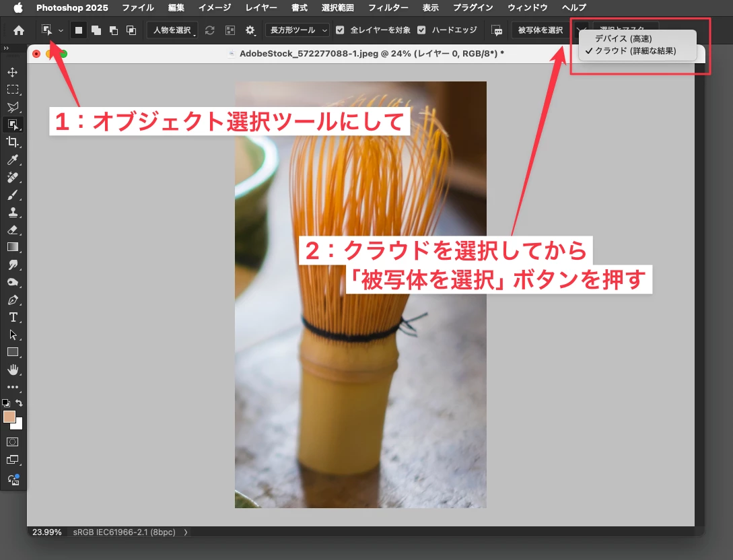Open the 長方形ツール mode dropdown
This screenshot has height=560, width=733.
coord(298,30)
